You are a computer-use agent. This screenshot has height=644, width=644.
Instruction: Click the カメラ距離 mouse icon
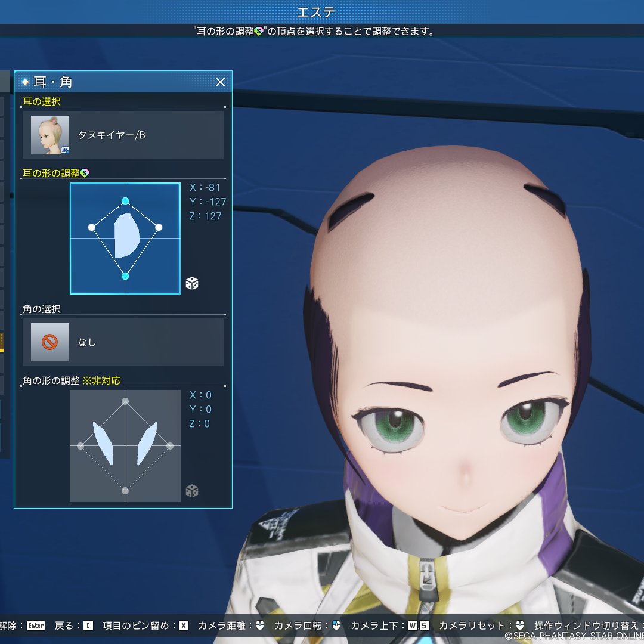(260, 625)
